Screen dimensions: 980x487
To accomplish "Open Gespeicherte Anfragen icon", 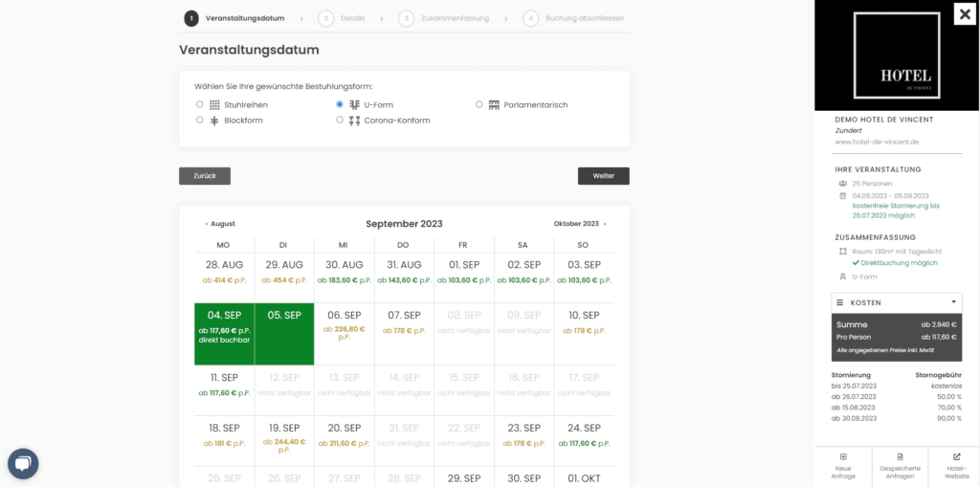I will [900, 457].
